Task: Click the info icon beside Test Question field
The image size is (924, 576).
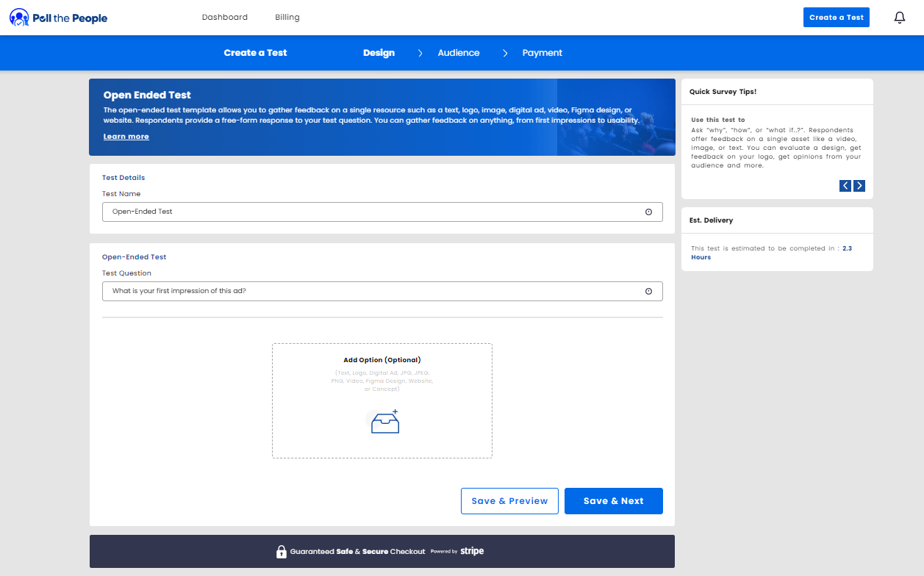Action: click(649, 291)
